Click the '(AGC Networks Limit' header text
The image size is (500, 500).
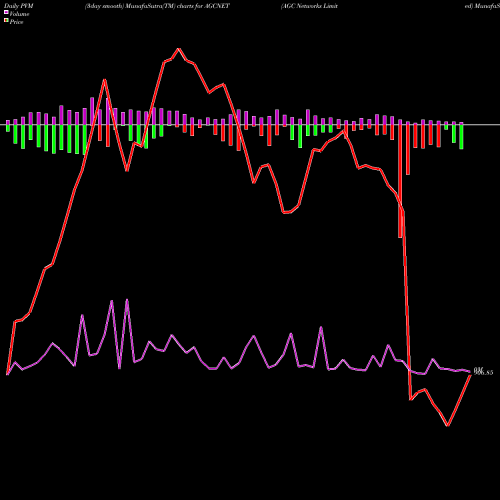(309, 6)
